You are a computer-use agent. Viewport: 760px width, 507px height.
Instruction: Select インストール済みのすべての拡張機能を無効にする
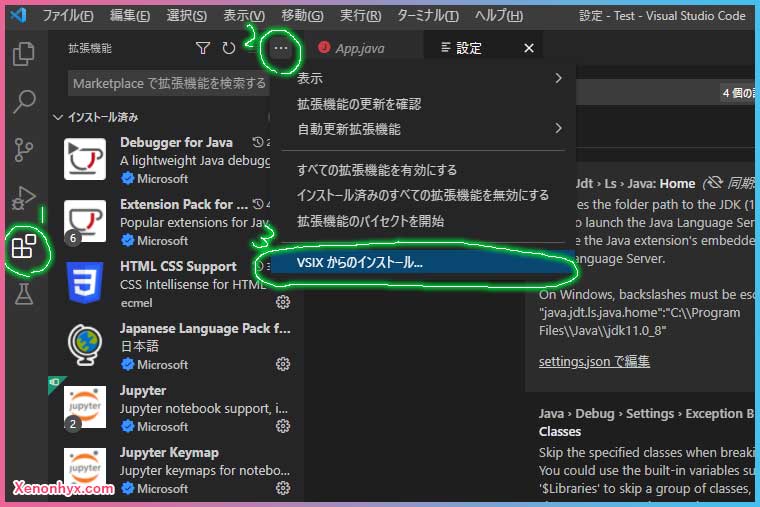tap(424, 195)
